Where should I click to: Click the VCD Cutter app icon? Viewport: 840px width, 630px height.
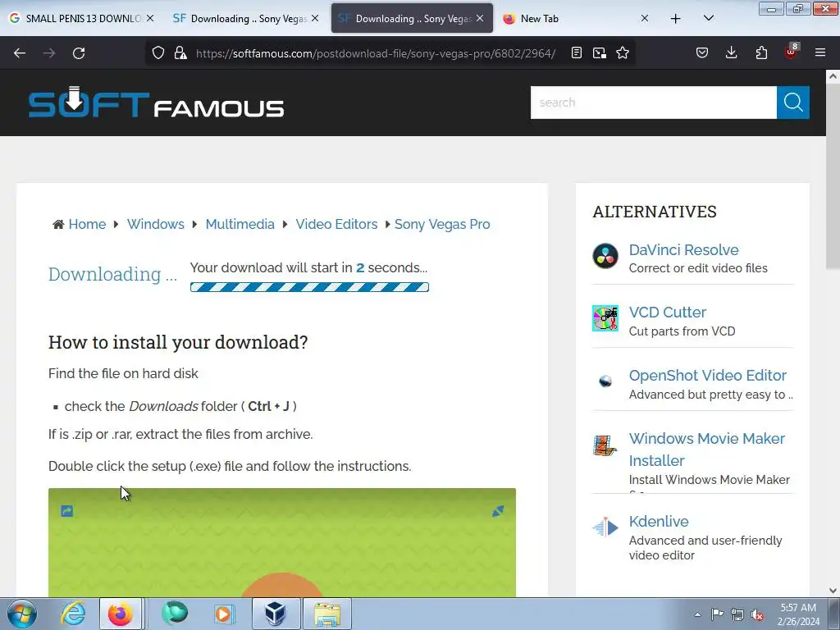[605, 318]
